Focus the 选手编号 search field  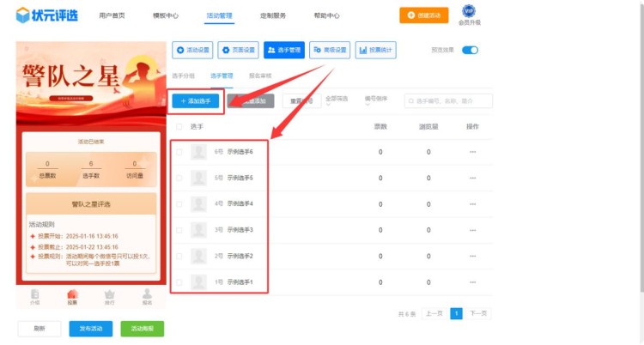[449, 101]
